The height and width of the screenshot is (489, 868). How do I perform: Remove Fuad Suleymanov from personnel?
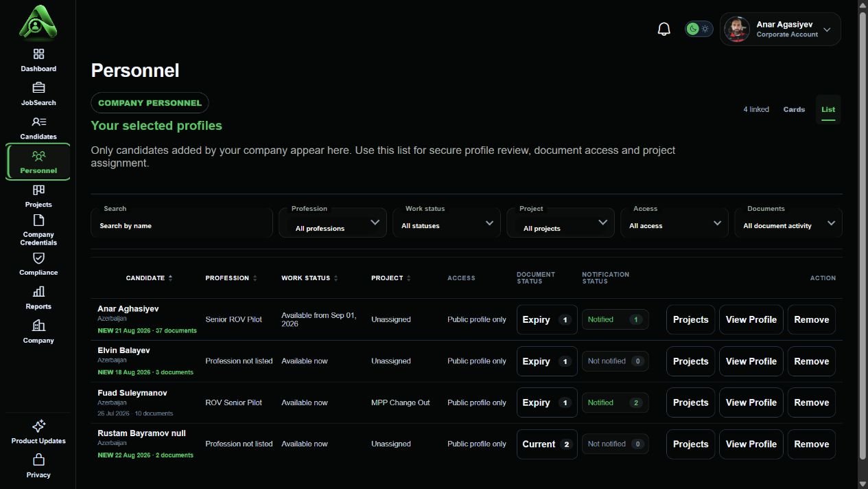[x=811, y=402]
